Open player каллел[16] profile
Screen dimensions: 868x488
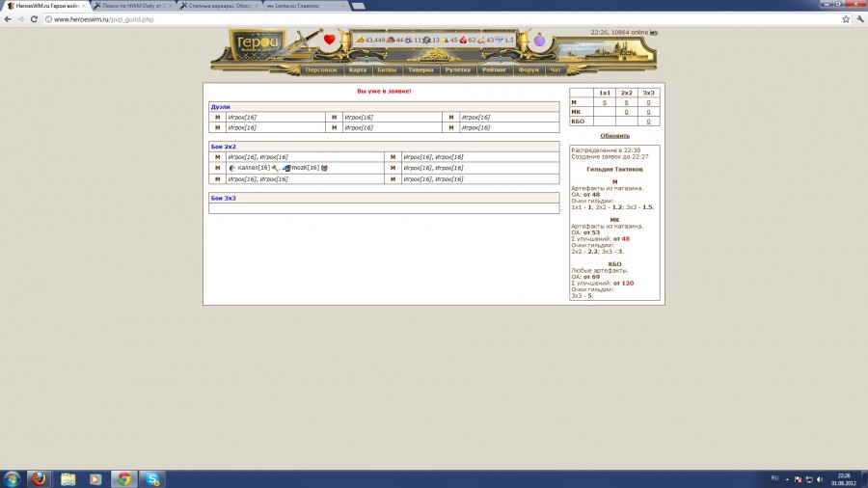click(x=254, y=168)
